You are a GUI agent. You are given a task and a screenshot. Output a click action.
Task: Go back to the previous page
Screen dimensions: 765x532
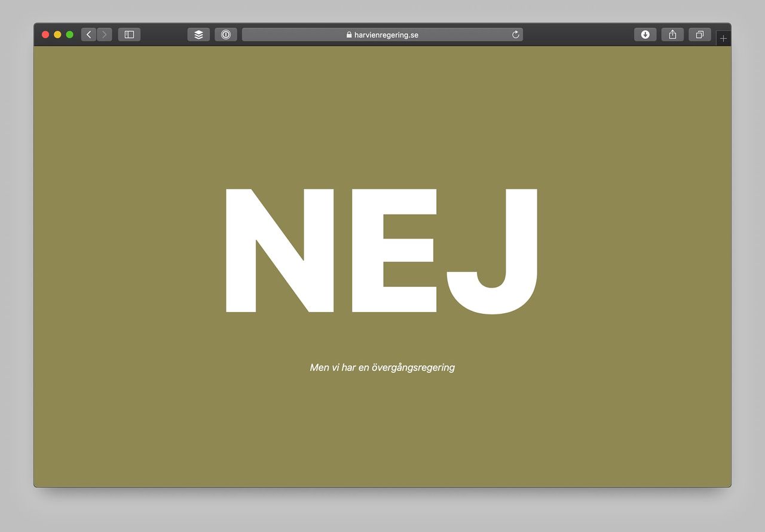pos(89,35)
